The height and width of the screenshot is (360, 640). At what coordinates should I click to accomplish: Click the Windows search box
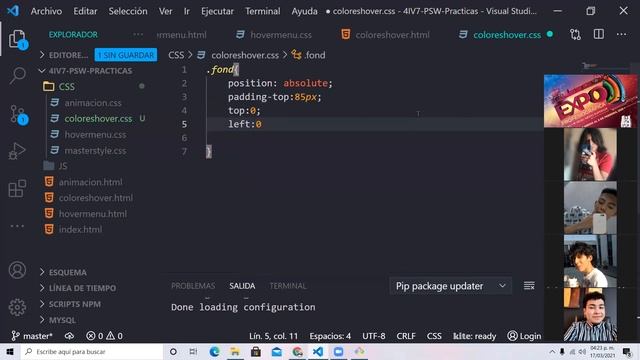92,351
